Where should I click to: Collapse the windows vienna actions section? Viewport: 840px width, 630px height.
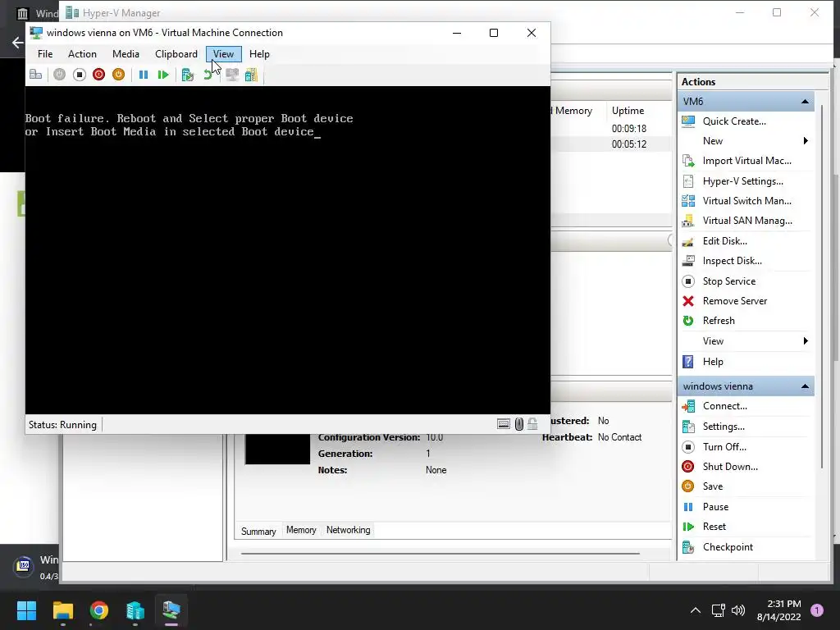coord(805,386)
